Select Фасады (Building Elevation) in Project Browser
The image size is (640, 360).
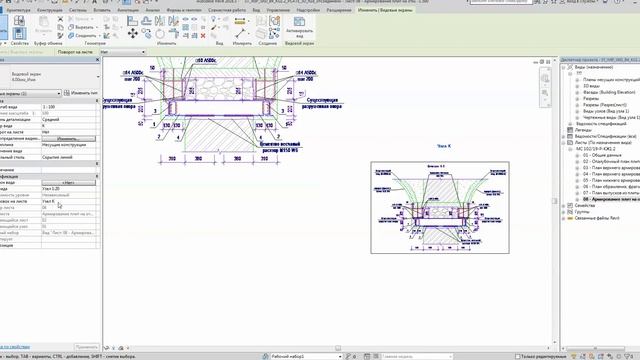(609, 92)
